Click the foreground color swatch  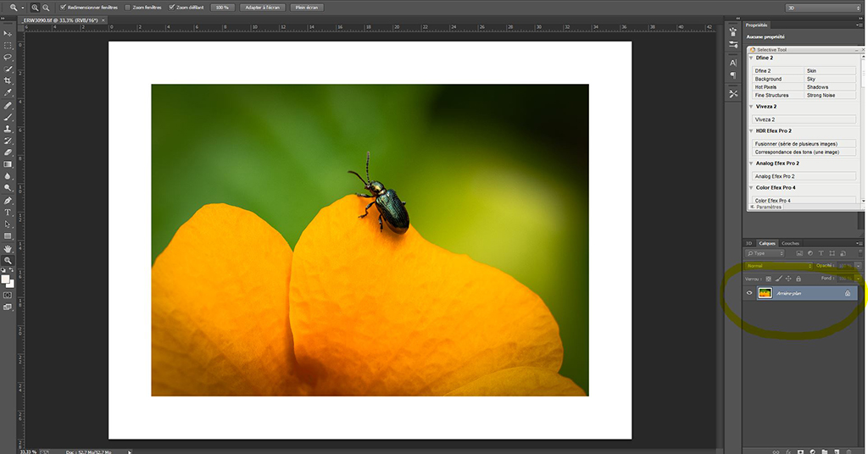click(6, 278)
